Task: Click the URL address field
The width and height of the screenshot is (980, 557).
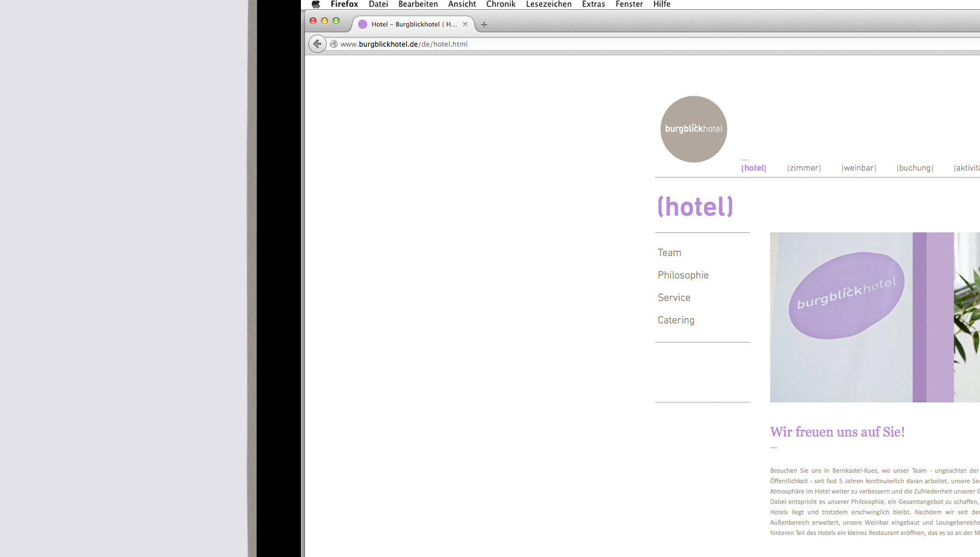Action: [576, 44]
